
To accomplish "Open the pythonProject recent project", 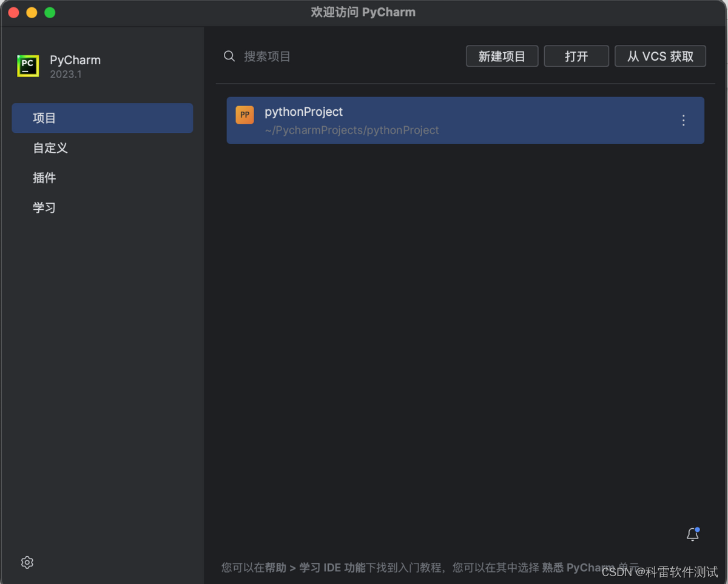I will (x=465, y=120).
